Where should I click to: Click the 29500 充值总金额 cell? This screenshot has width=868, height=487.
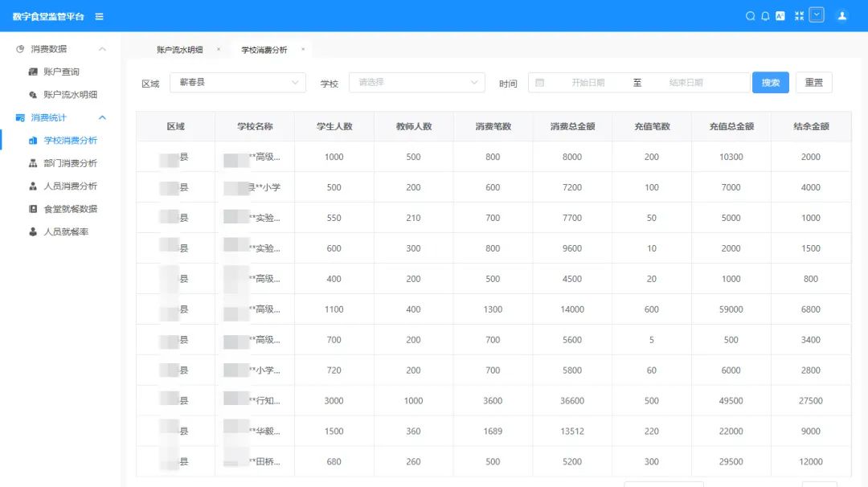[x=731, y=461]
